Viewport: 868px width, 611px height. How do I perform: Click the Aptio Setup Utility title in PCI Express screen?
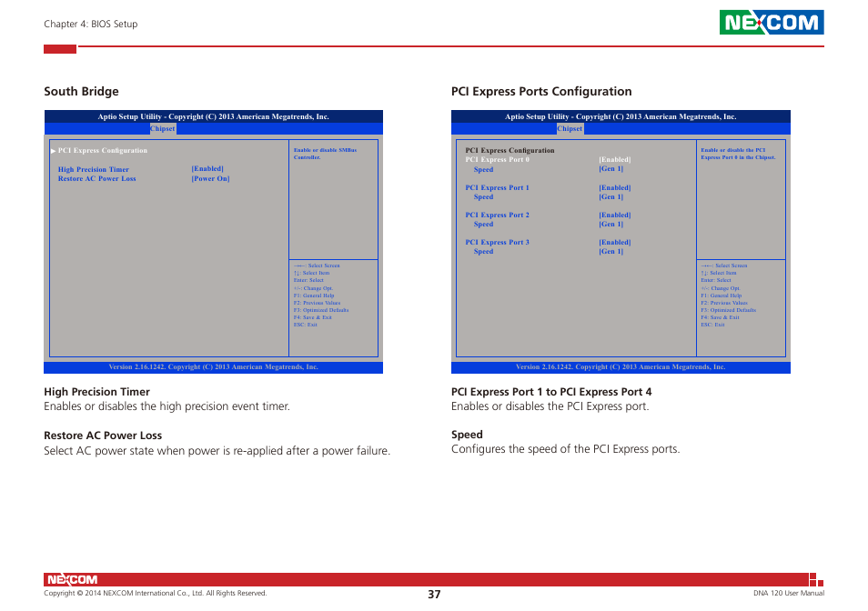click(621, 116)
